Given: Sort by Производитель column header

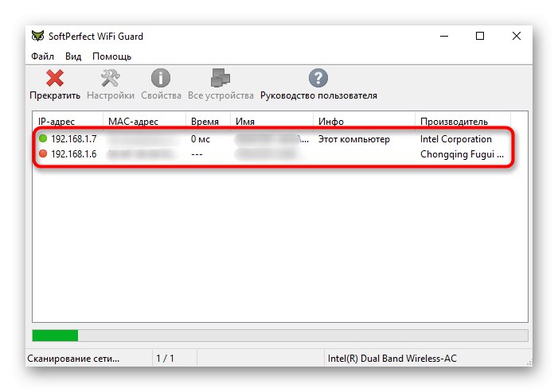Looking at the screenshot, I should tap(462, 121).
